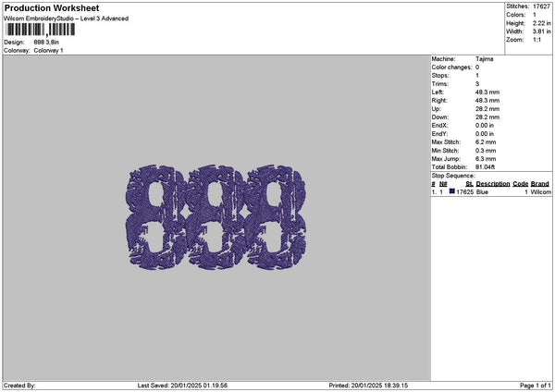Click the Code column header
Image resolution: width=555 pixels, height=392 pixels.
point(521,184)
